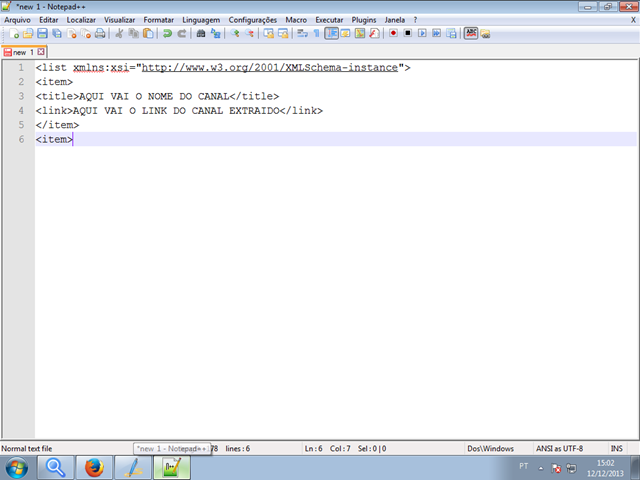
Task: Open the Plugins menu
Action: pos(364,20)
